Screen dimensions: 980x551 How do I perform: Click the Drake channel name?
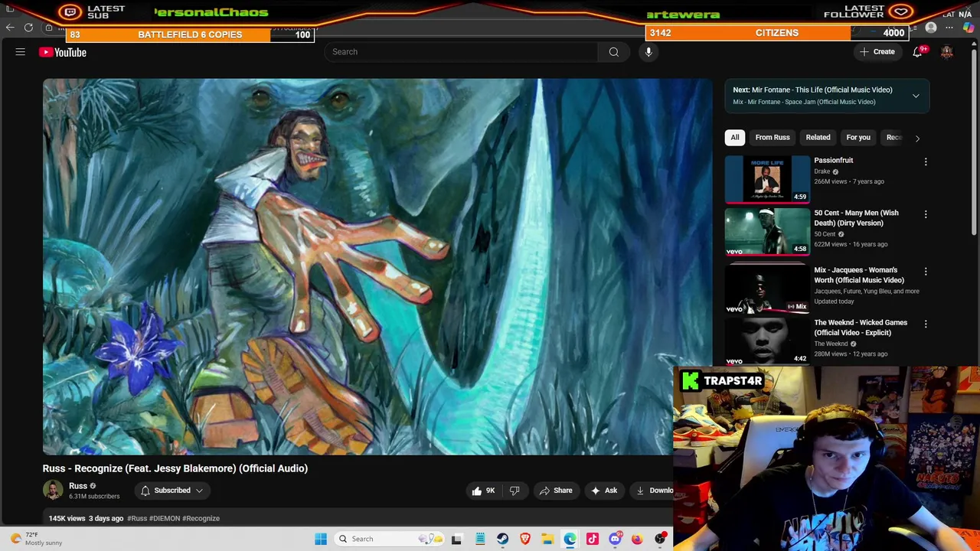click(822, 172)
